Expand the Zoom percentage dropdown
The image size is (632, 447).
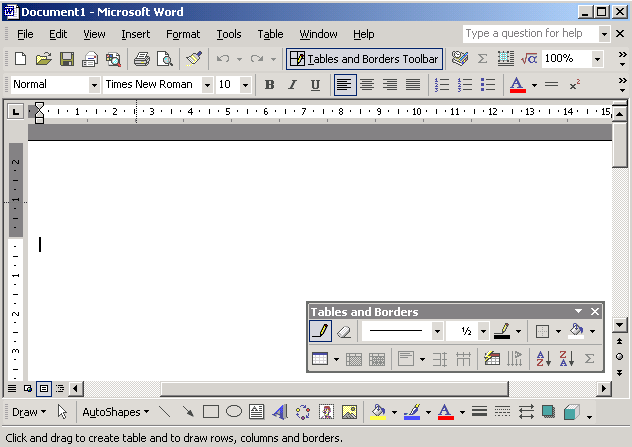[597, 59]
